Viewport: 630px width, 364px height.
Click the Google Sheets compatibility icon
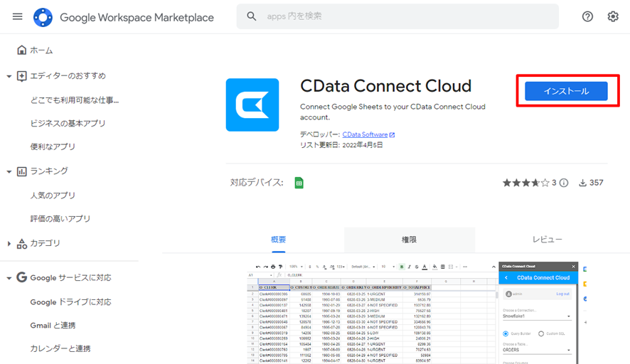click(299, 183)
